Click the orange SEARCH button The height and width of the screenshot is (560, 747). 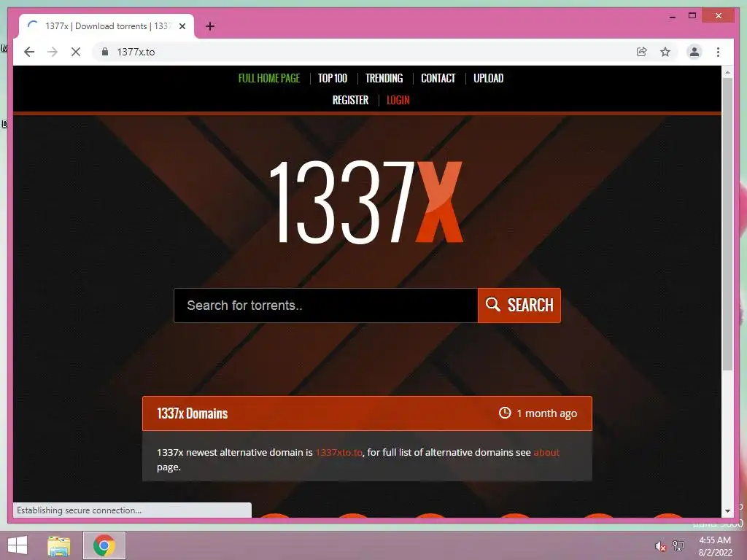(519, 306)
